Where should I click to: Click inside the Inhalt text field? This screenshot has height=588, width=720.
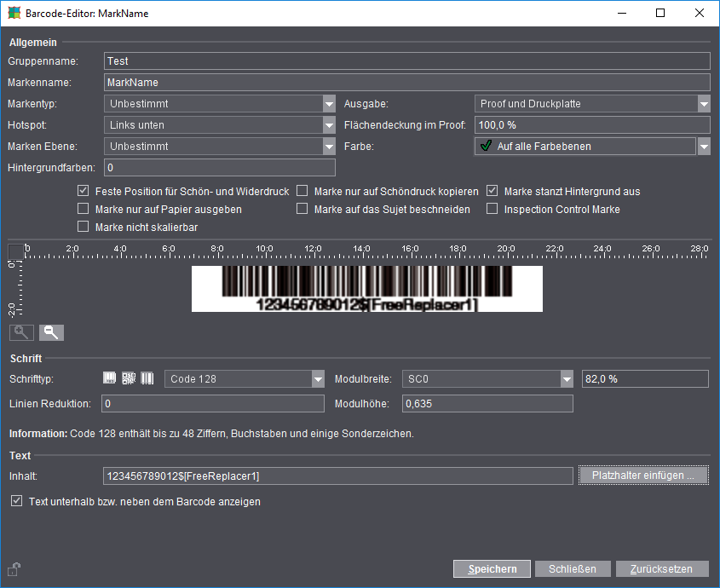click(337, 476)
